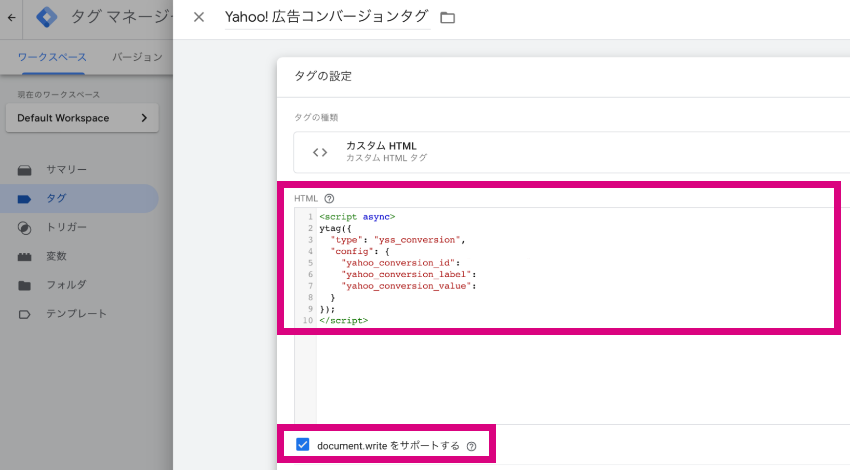This screenshot has width=850, height=470.
Task: Switch to バージョン tab
Action: (x=137, y=57)
